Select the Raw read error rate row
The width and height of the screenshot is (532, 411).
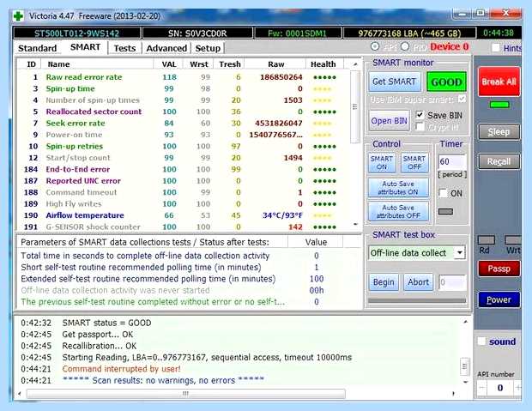coord(184,77)
